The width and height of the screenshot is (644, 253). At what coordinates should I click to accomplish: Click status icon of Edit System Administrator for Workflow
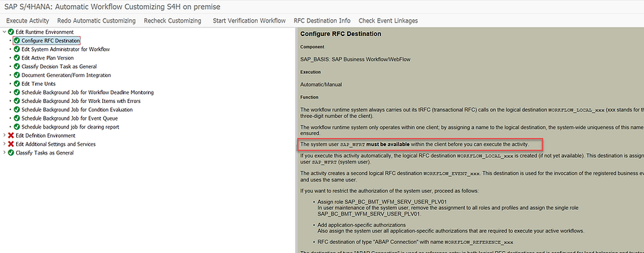(17, 49)
